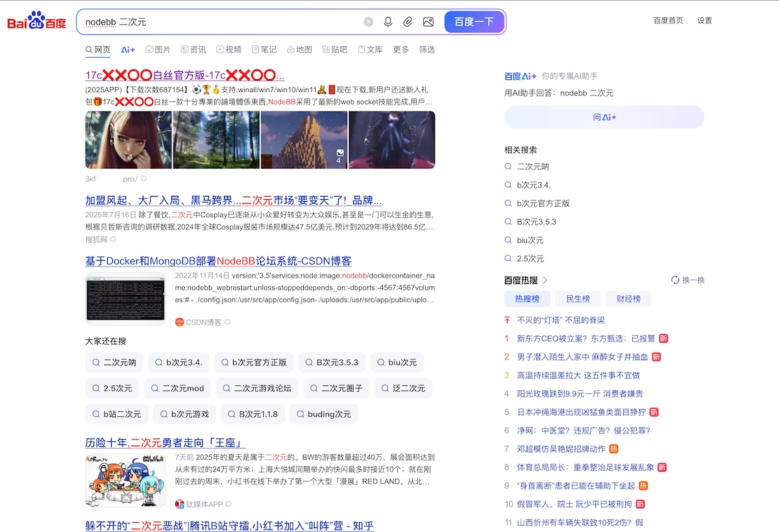Open the 17c白丝官方版 result title
779x532 pixels.
(185, 75)
